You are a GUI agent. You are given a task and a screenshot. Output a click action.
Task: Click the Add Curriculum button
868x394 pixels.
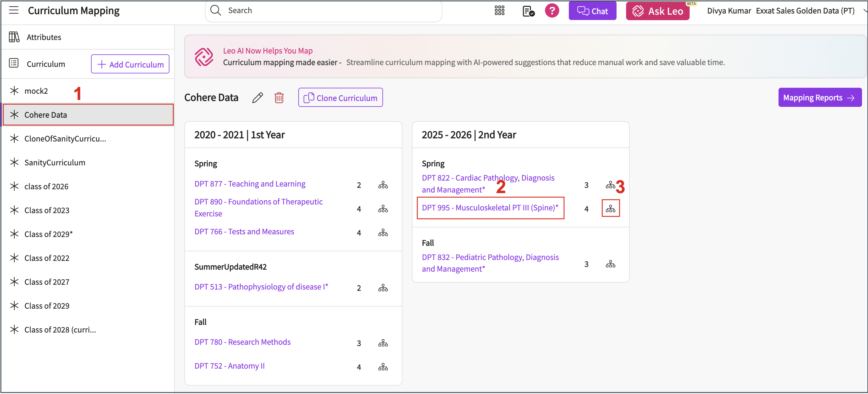click(130, 64)
